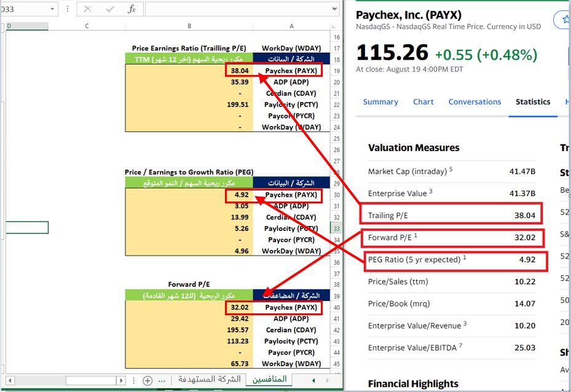571x392 pixels.
Task: Click the confirm checkmark in formula bar
Action: point(110,9)
